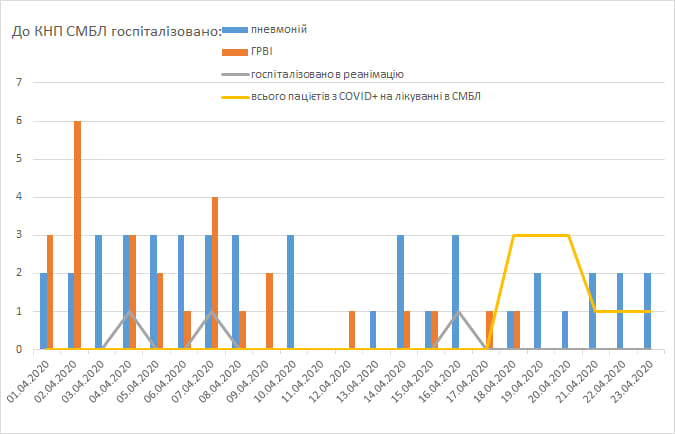Select the orange bar on 07.04.2020
Screen dimensions: 675x434
pyautogui.click(x=215, y=273)
